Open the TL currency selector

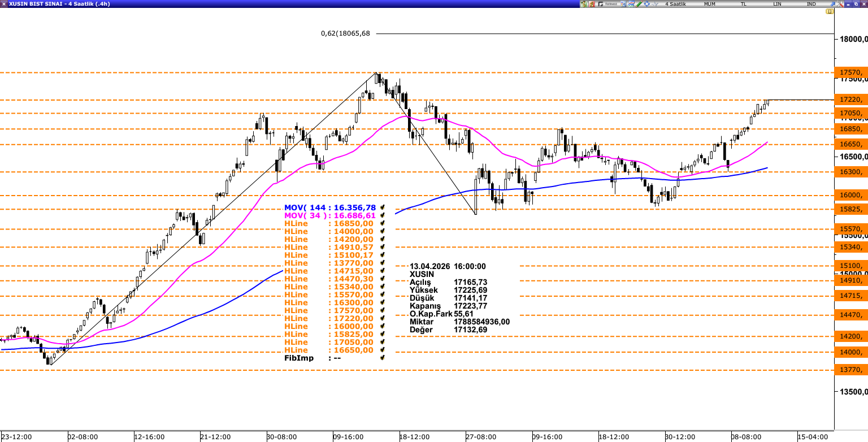point(744,4)
